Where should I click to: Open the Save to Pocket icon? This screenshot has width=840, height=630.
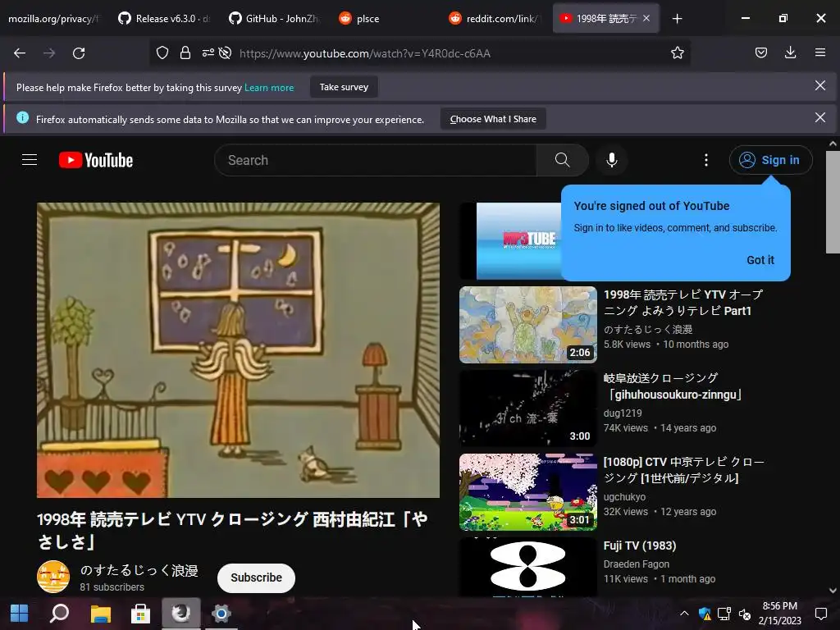760,52
